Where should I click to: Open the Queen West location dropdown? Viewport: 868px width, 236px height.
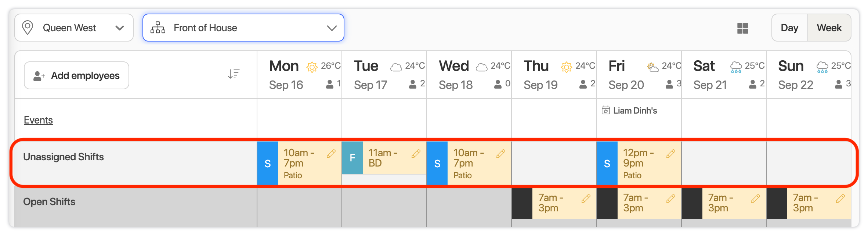[x=74, y=28]
